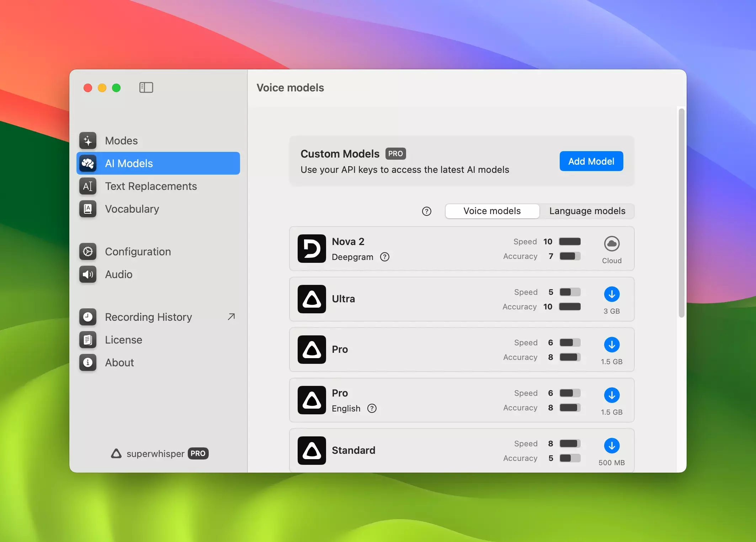Open the About section

[119, 363]
